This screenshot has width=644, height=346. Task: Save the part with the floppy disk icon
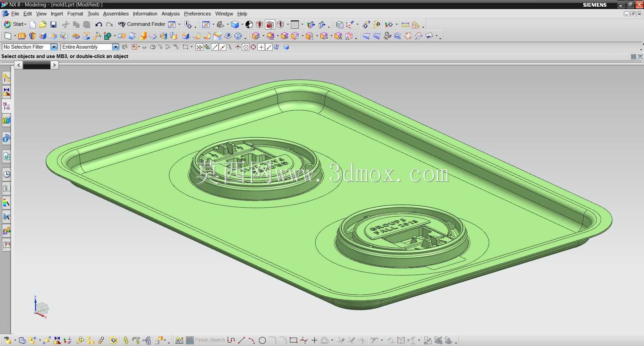click(x=53, y=24)
